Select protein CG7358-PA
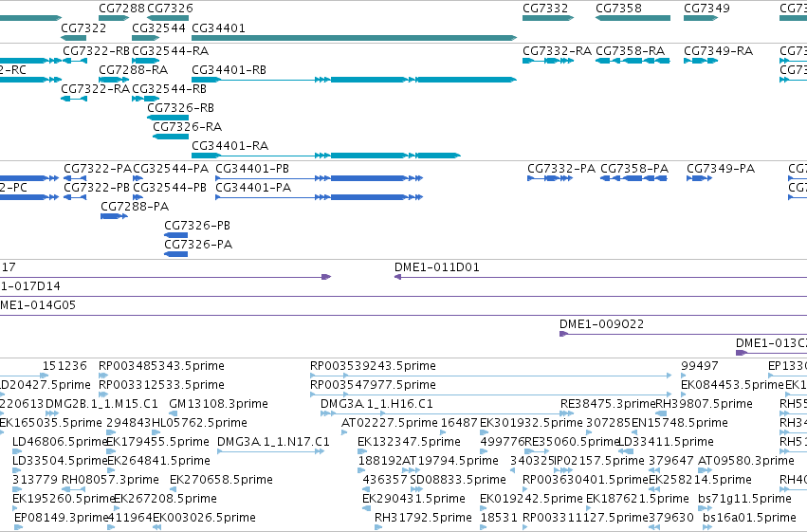The image size is (807, 532). click(634, 178)
